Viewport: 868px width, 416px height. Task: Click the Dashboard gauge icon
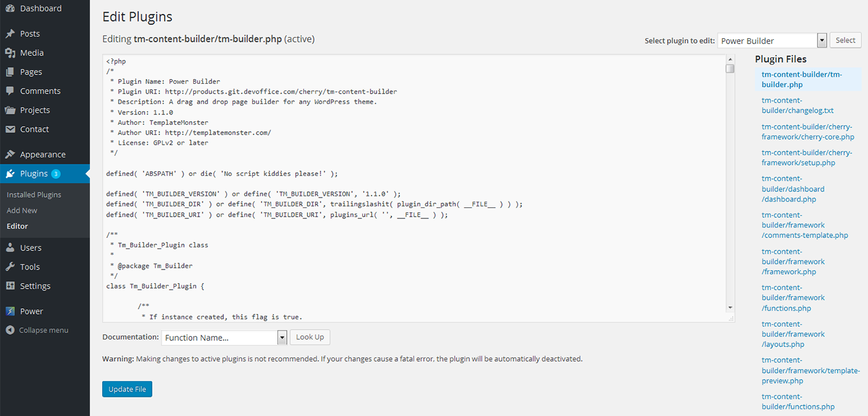click(x=10, y=9)
